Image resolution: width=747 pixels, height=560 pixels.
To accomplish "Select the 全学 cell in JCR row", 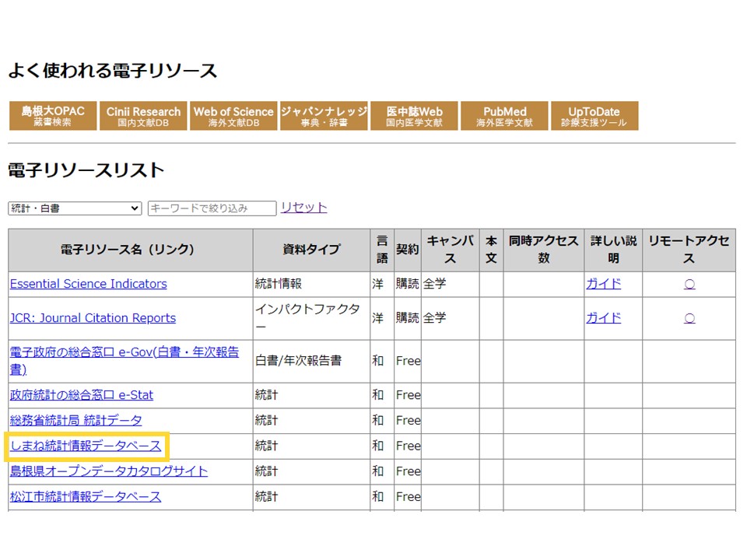I will coord(451,319).
